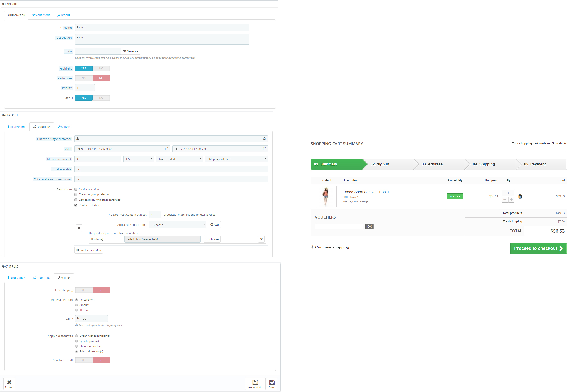Image resolution: width=573 pixels, height=392 pixels.
Task: Select Order (without shipping) radio
Action: [77, 336]
